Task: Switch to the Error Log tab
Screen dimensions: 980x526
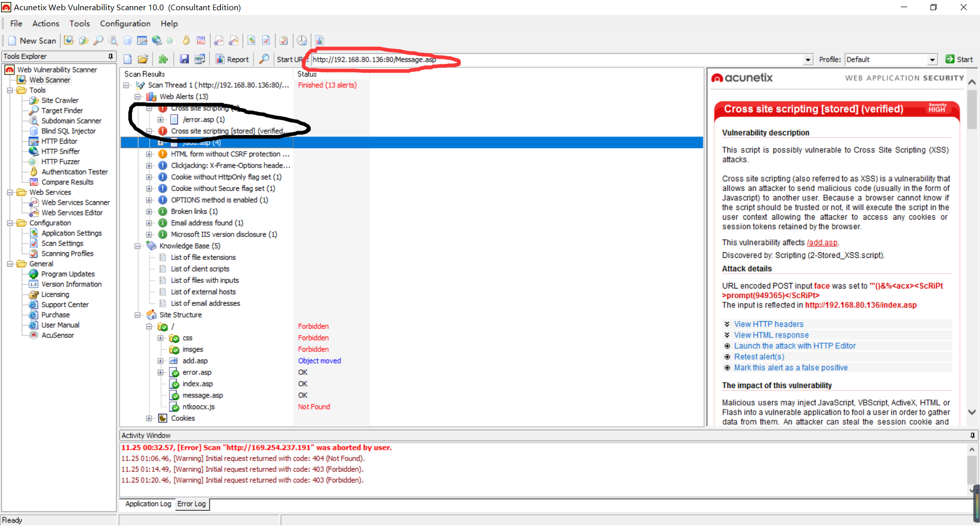Action: click(192, 504)
